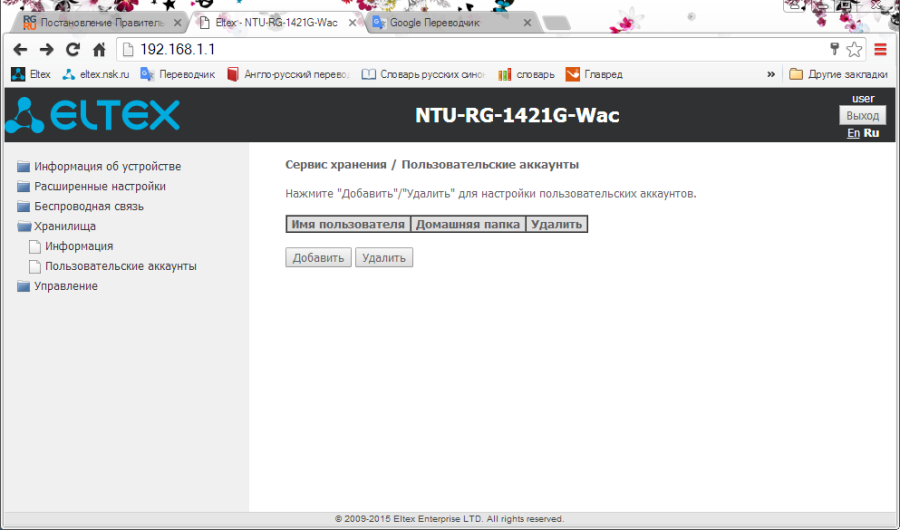Click the saved password key icon
Viewport: 900px width, 530px height.
click(835, 49)
